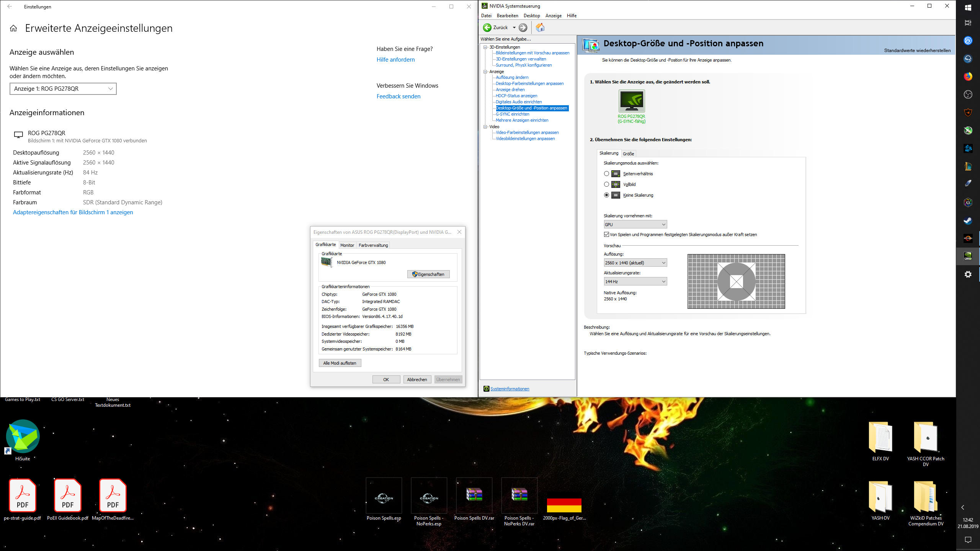Click Alle Modi auflisten button
Image resolution: width=980 pixels, height=551 pixels.
click(340, 363)
